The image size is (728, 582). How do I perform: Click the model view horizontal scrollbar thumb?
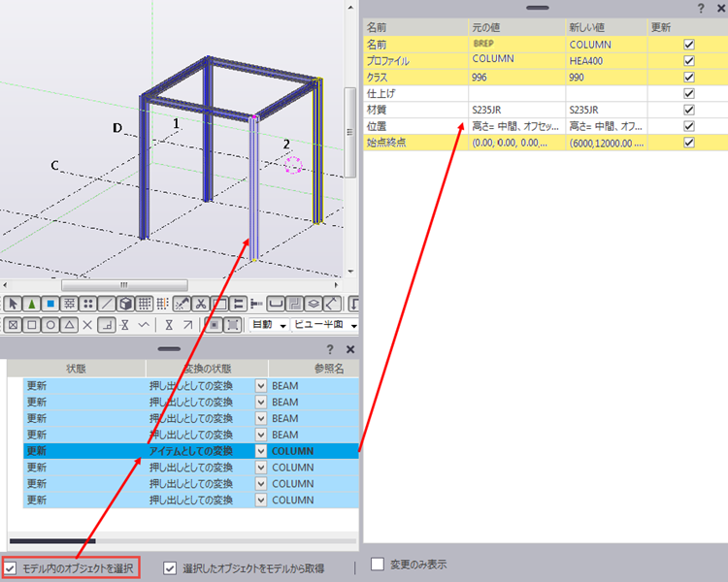[x=124, y=284]
